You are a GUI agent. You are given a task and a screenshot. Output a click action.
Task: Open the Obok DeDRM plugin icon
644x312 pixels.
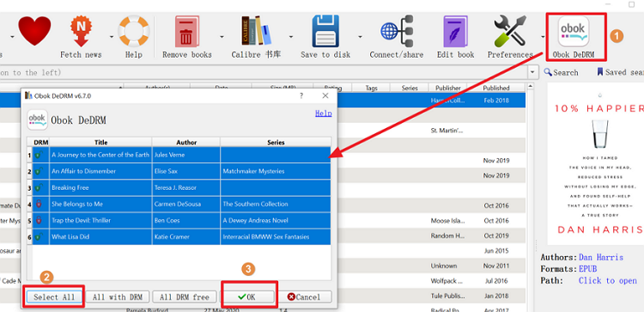pos(574,31)
